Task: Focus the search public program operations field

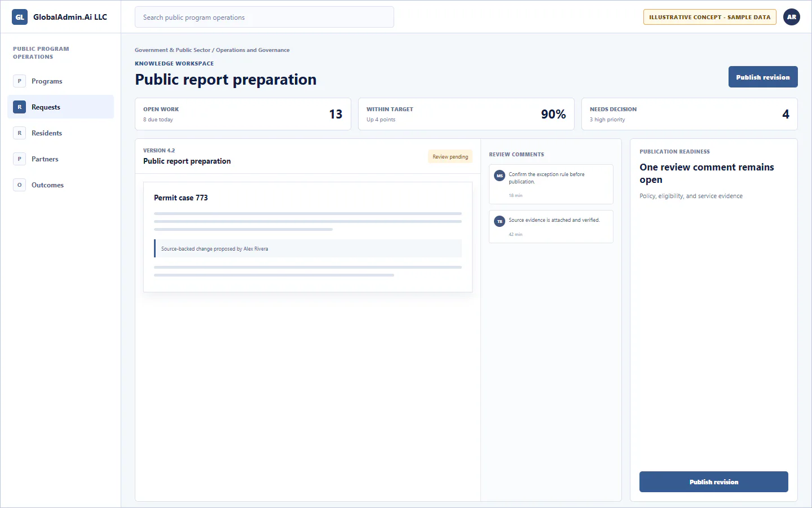Action: (264, 17)
